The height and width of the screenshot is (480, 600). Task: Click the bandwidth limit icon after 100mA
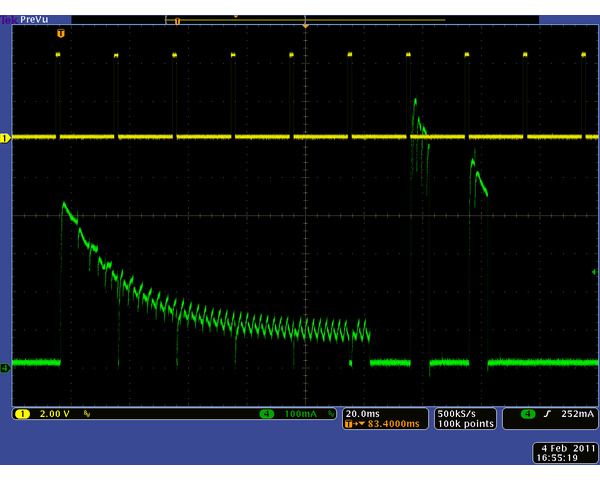[331, 414]
